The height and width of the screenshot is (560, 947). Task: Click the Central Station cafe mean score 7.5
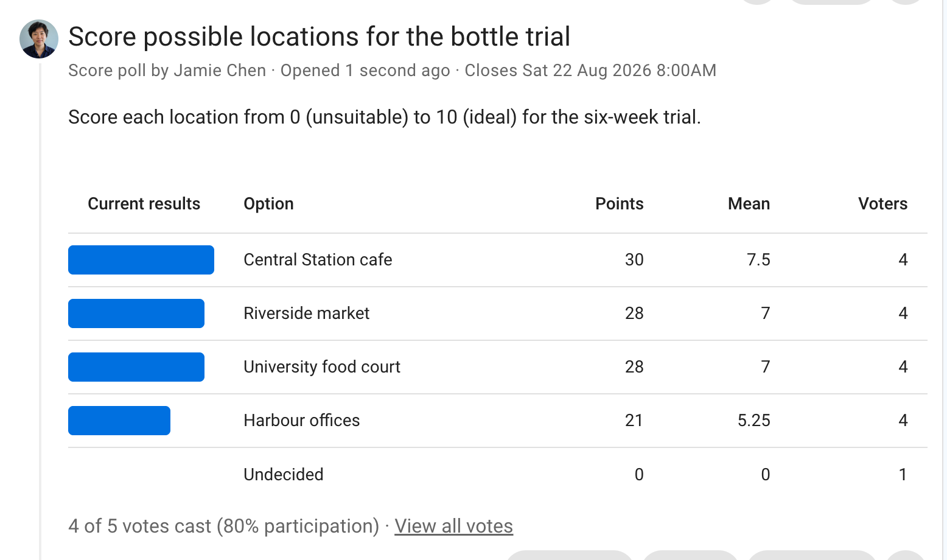(x=758, y=260)
